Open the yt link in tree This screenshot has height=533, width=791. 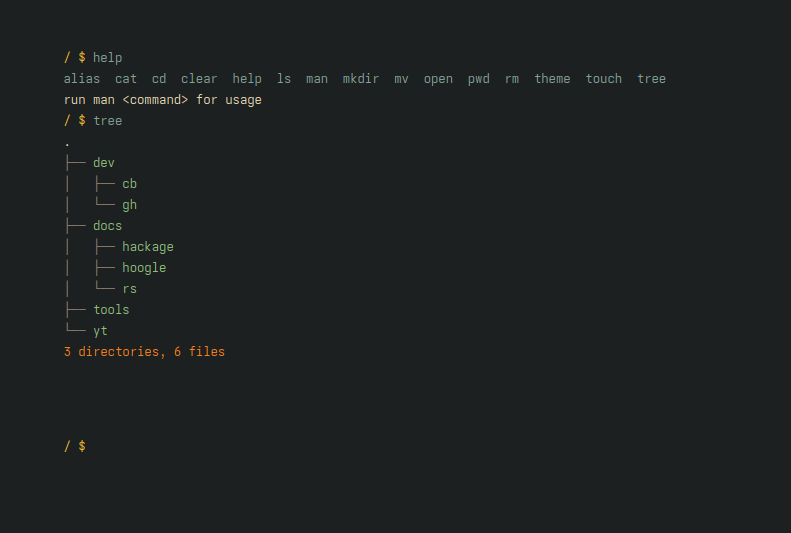(100, 331)
